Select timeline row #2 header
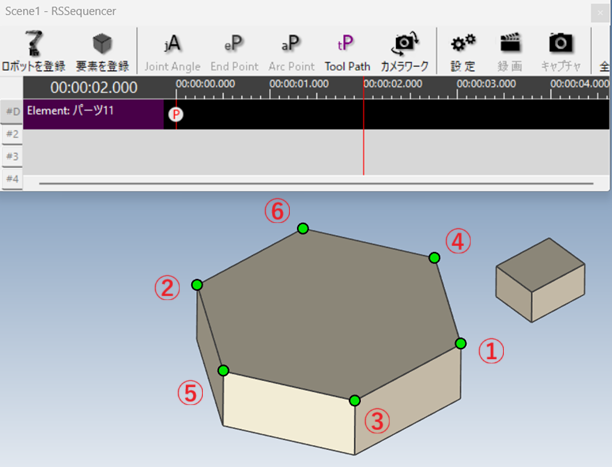This screenshot has width=612, height=467. click(12, 134)
